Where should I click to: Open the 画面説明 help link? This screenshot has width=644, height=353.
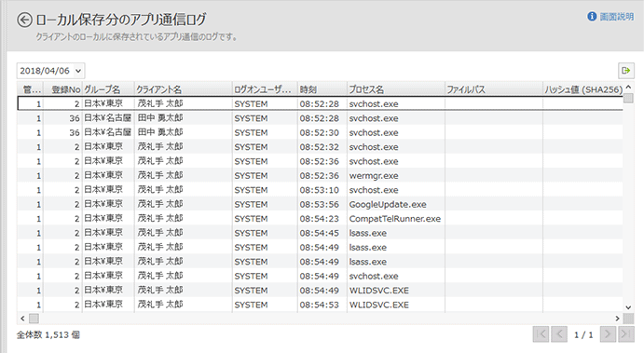[x=616, y=17]
